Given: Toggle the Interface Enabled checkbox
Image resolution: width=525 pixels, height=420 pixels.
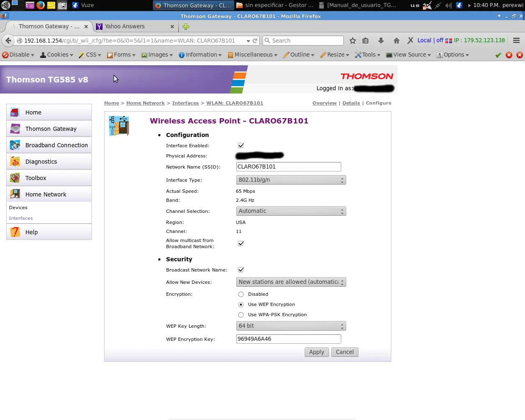Looking at the screenshot, I should tap(241, 146).
